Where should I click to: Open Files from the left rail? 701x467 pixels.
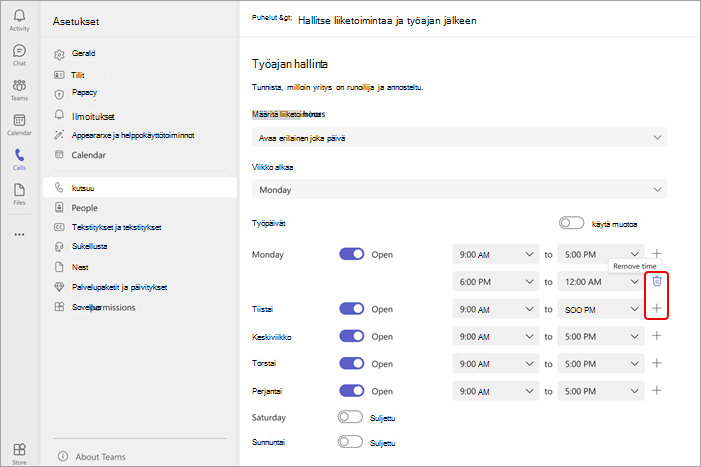click(19, 195)
